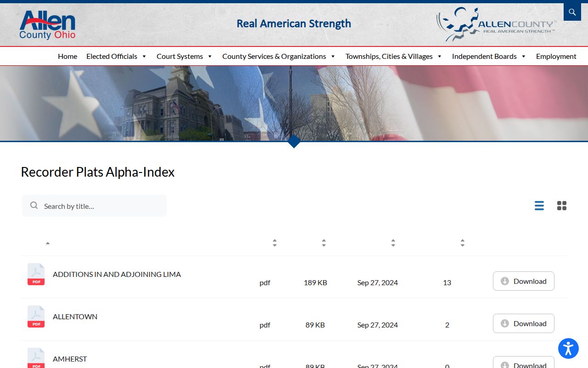Open the ALLENTOWN file title
588x368 pixels.
(75, 316)
